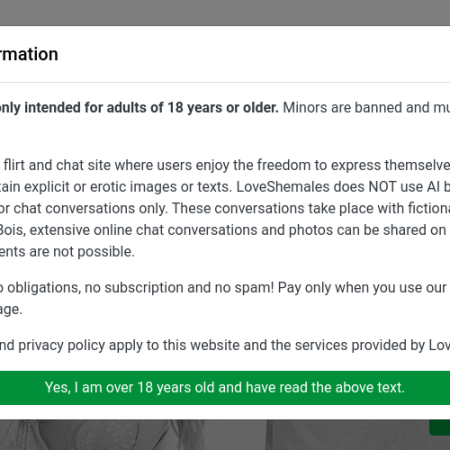Viewport: 450px width, 450px height.
Task: Confirm being over 18 years old
Action: coord(225,388)
